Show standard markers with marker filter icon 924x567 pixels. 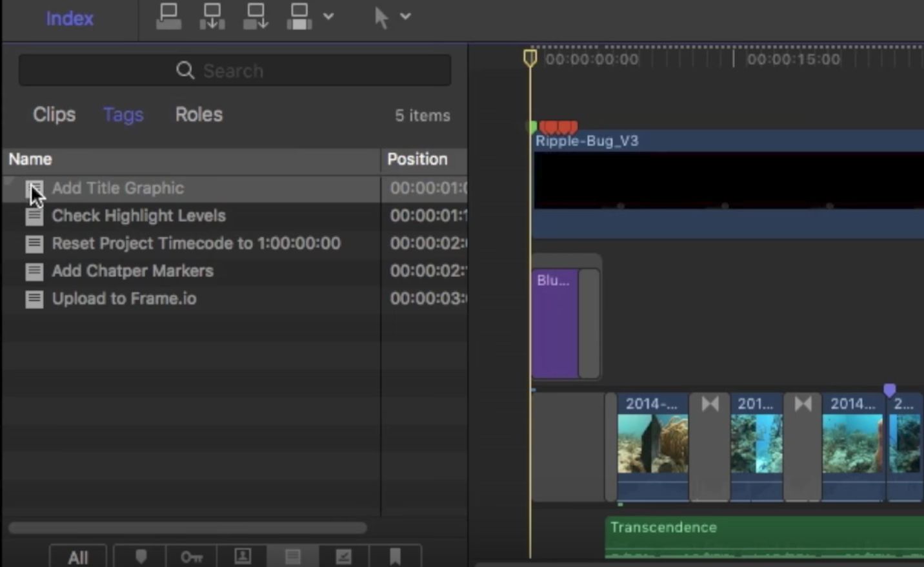pyautogui.click(x=141, y=556)
